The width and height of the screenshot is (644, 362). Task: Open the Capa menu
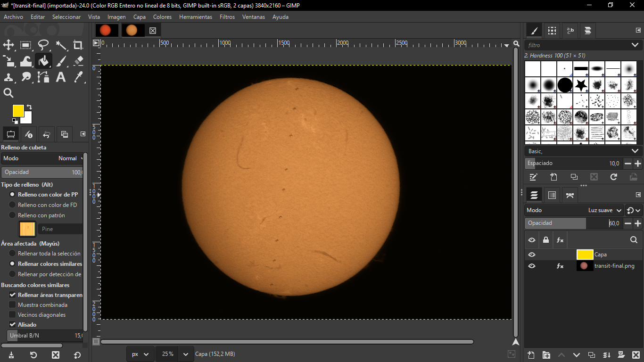tap(140, 17)
